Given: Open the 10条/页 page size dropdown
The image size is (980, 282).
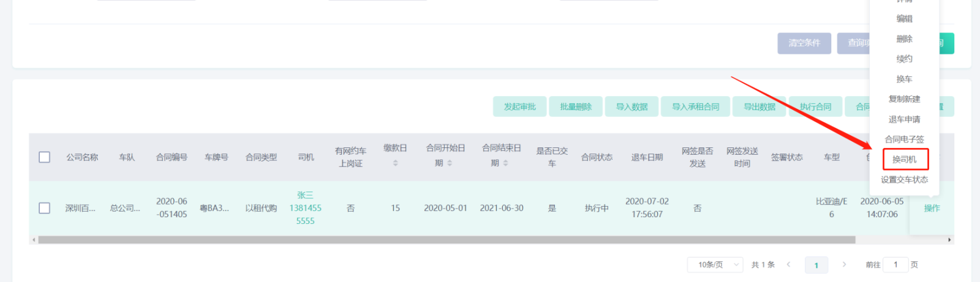Looking at the screenshot, I should click(x=715, y=265).
